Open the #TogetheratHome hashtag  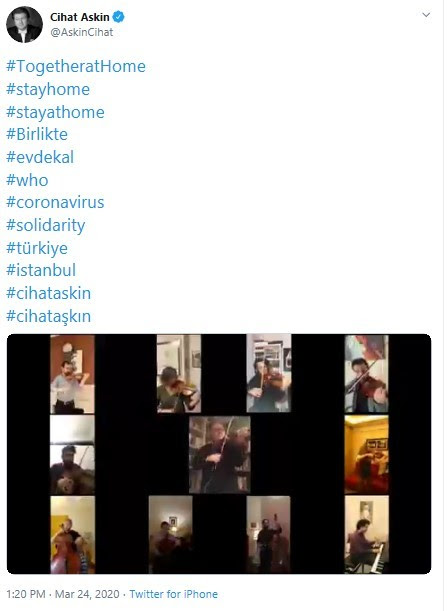click(x=76, y=67)
